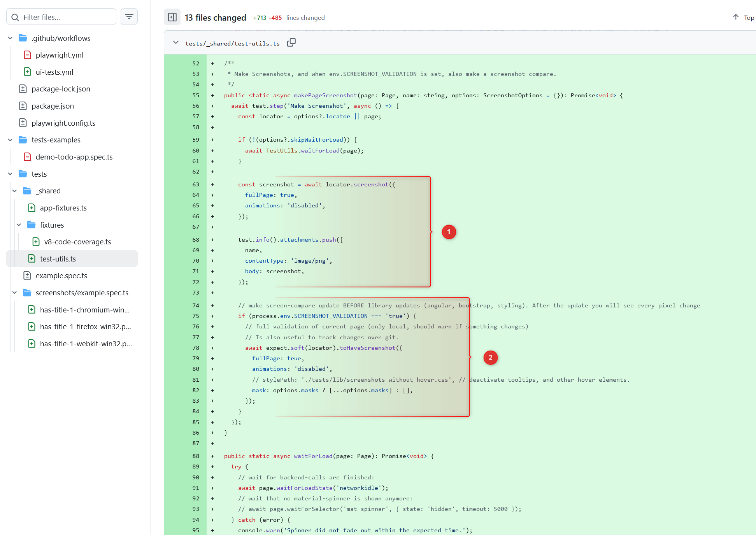Open the v8-code-coverage.ts file
756x535 pixels.
click(77, 242)
